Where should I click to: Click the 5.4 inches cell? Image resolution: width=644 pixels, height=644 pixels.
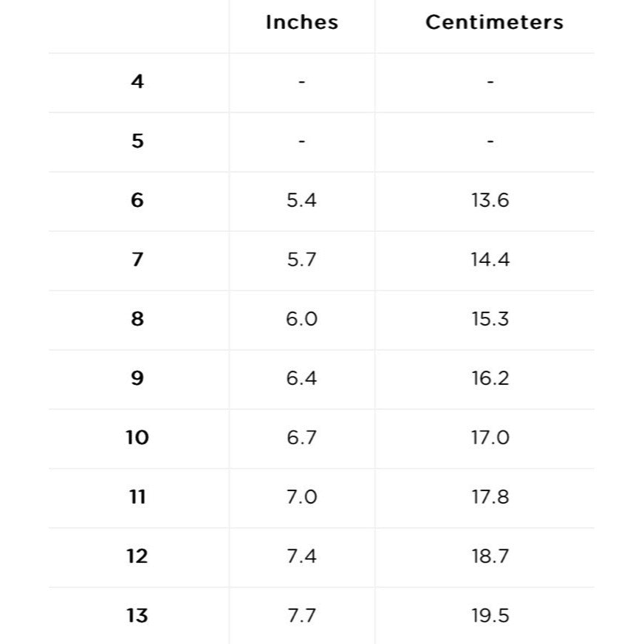click(301, 200)
